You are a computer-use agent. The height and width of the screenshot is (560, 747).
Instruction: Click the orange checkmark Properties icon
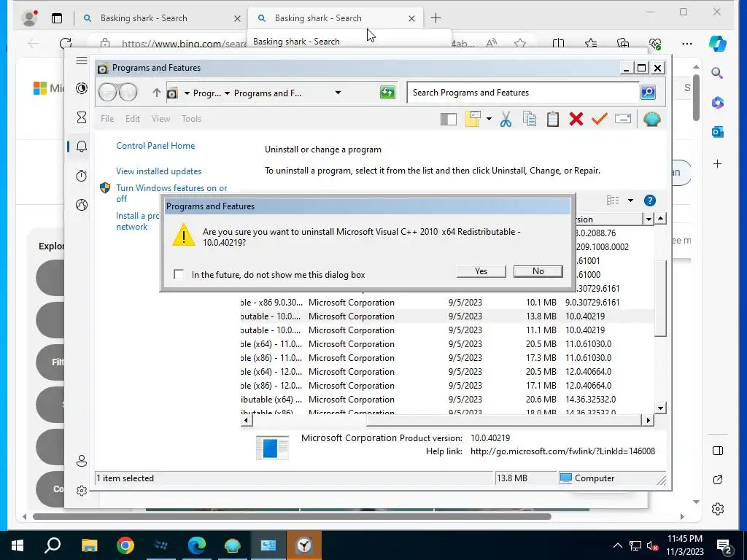tap(600, 119)
